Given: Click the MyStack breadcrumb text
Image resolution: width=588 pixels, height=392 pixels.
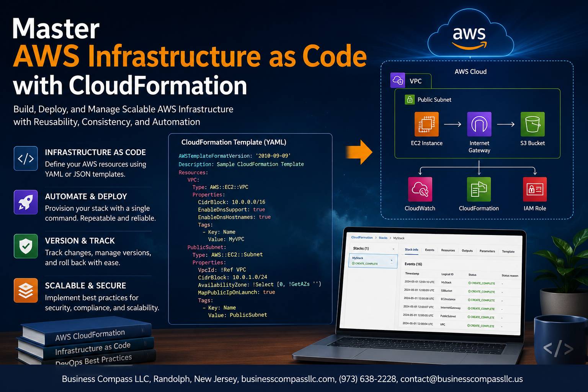Looking at the screenshot, I should (399, 238).
